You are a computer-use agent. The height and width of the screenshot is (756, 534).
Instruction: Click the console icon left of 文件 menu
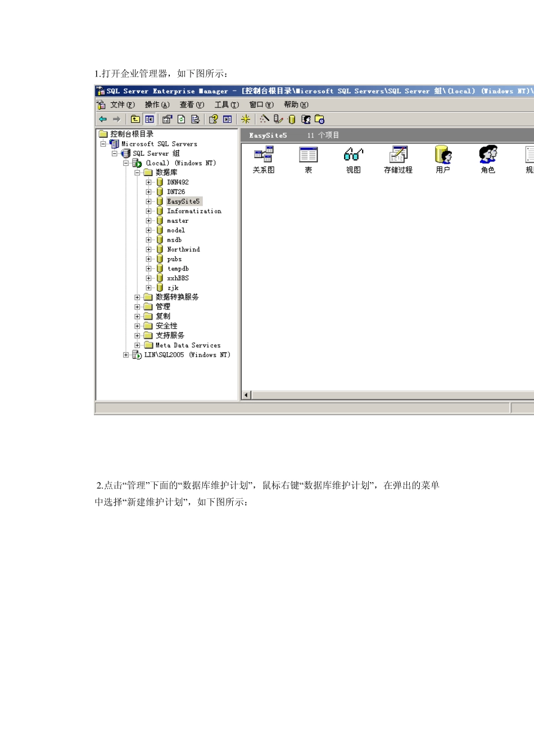[101, 105]
